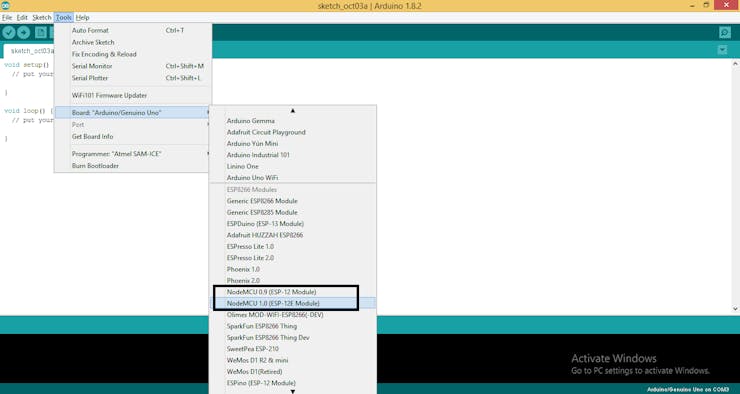The width and height of the screenshot is (740, 394).
Task: Click the Verify checkmark toolbar icon
Action: 9,32
